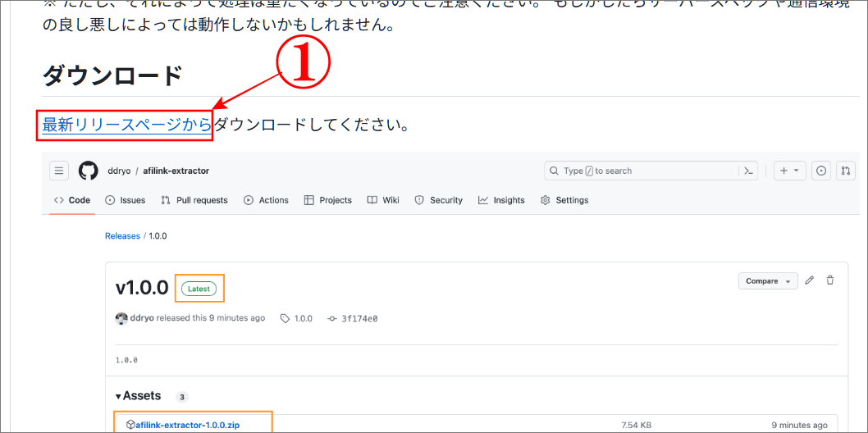Click the 3f174e0 commit hash
The image size is (868, 433).
(359, 318)
